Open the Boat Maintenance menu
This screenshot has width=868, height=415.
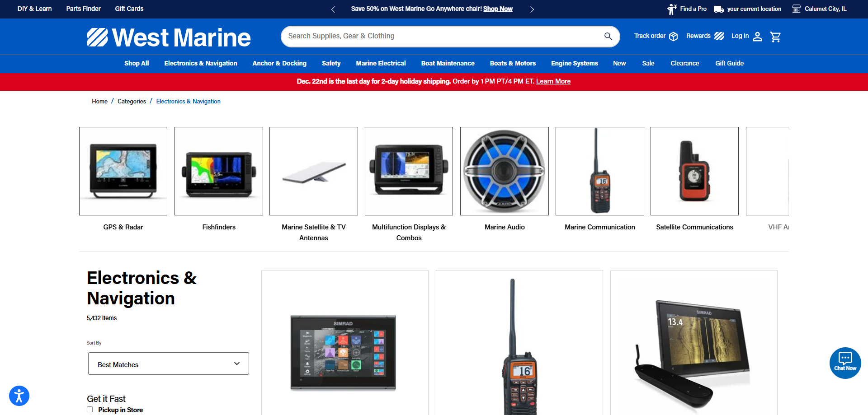(448, 64)
